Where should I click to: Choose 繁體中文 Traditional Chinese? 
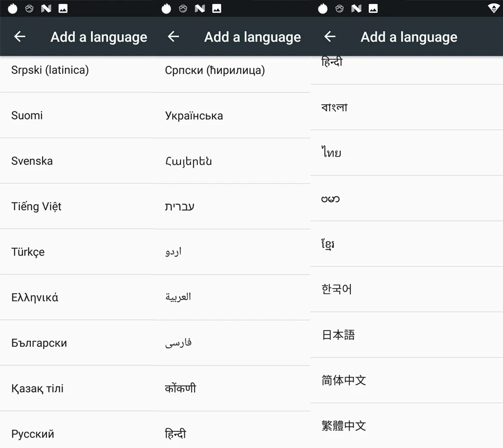tap(406, 426)
